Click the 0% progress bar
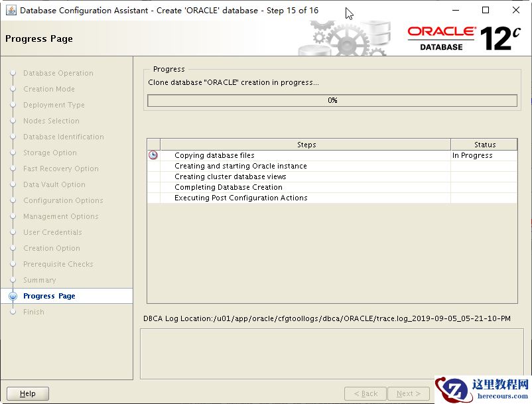This screenshot has width=532, height=404. 332,100
